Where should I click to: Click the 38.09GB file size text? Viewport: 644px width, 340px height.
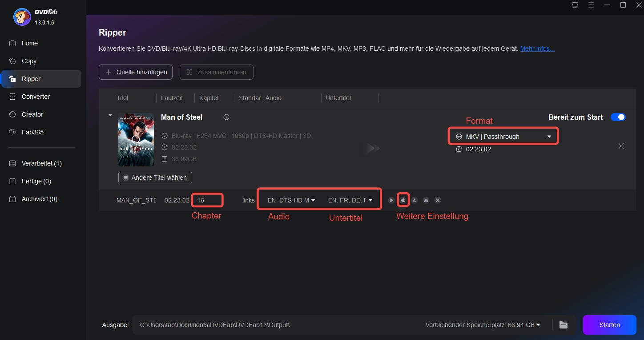point(184,159)
